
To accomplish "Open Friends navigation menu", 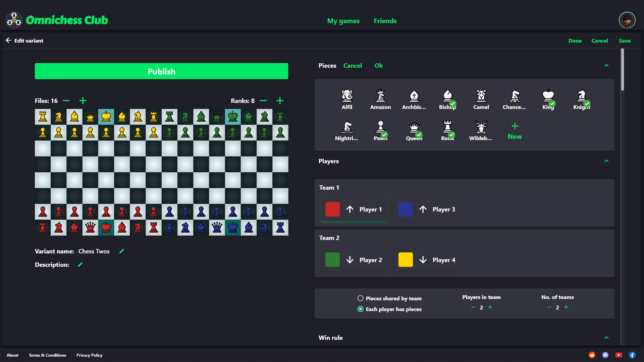I will 385,20.
